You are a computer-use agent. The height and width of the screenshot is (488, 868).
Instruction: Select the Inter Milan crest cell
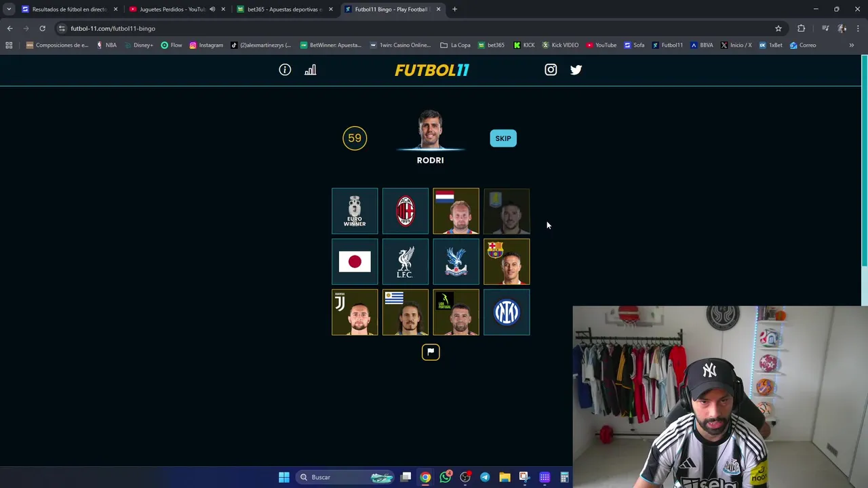pyautogui.click(x=507, y=312)
